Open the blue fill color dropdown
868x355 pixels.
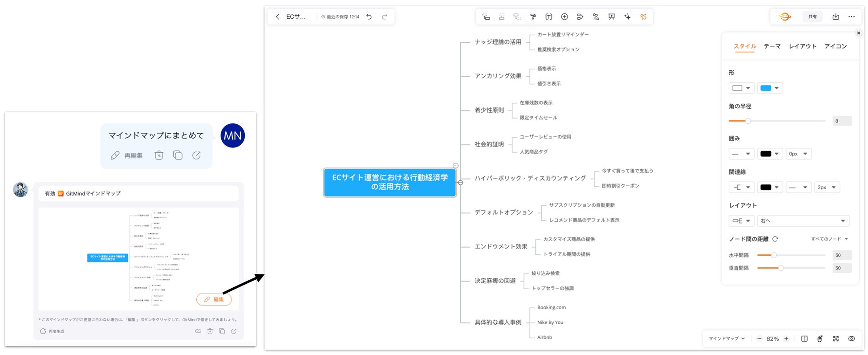[x=770, y=88]
